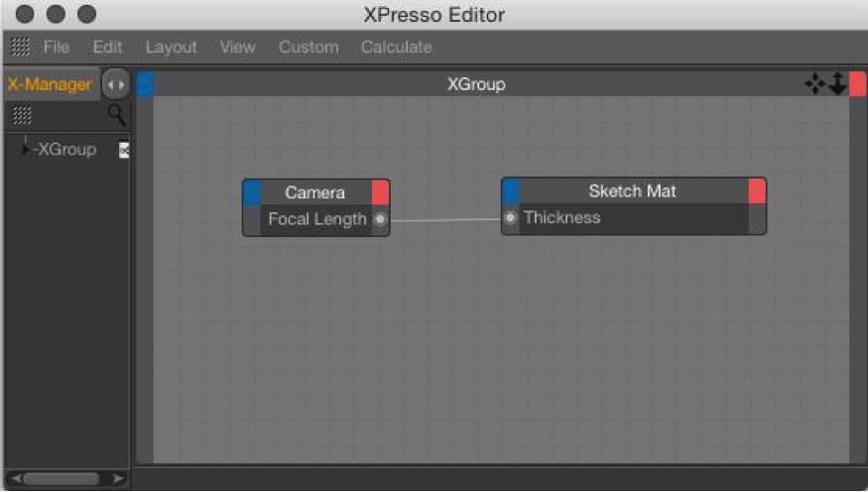Click the Camera node's red outputs square
Screen dimensions: 868x492
380,192
